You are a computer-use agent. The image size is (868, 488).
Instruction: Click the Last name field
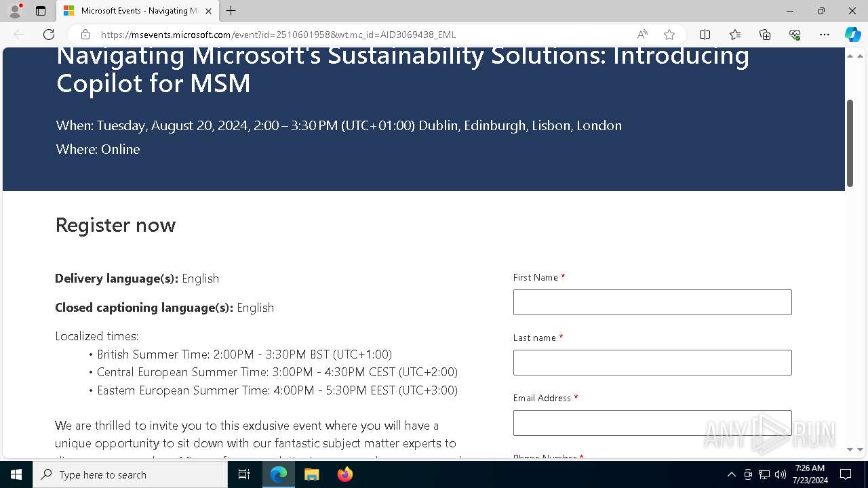pyautogui.click(x=652, y=363)
